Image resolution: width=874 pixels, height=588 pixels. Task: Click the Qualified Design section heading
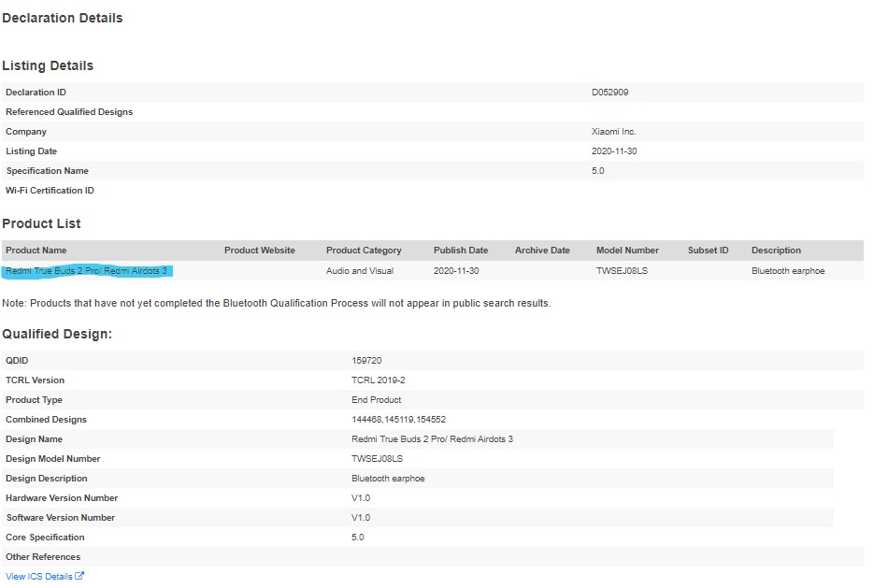(57, 334)
